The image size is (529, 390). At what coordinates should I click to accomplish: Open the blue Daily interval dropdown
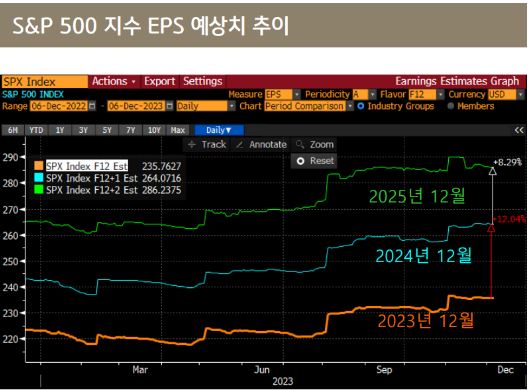(x=219, y=130)
